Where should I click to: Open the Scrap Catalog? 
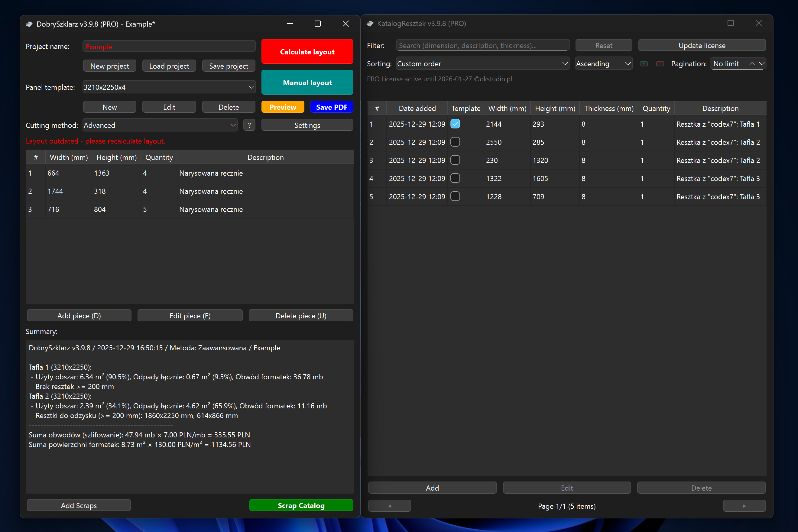300,505
